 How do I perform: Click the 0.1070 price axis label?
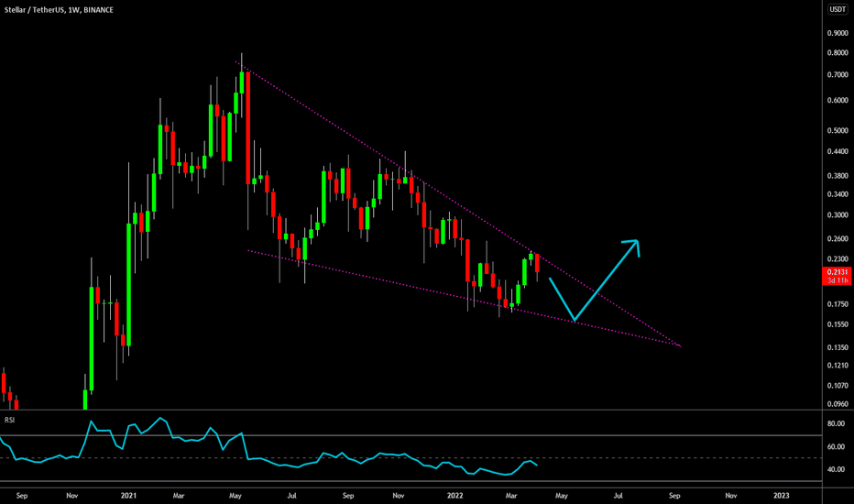tap(838, 386)
